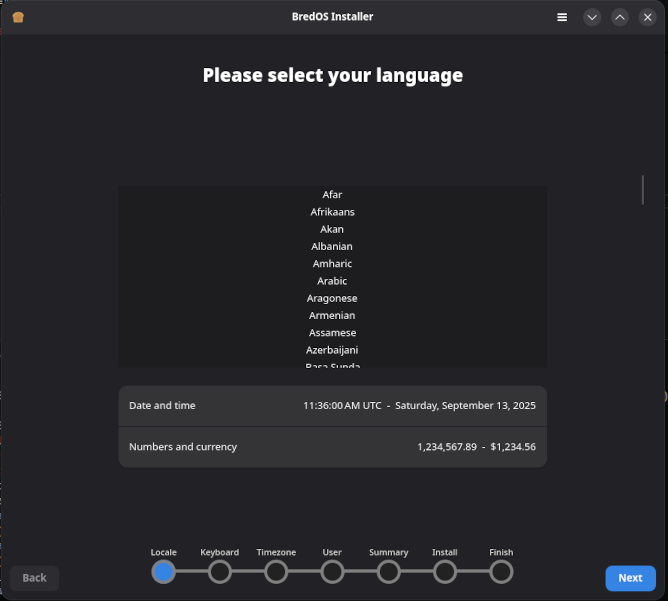The width and height of the screenshot is (668, 601).
Task: Pick Arabic as the language
Action: 332,281
